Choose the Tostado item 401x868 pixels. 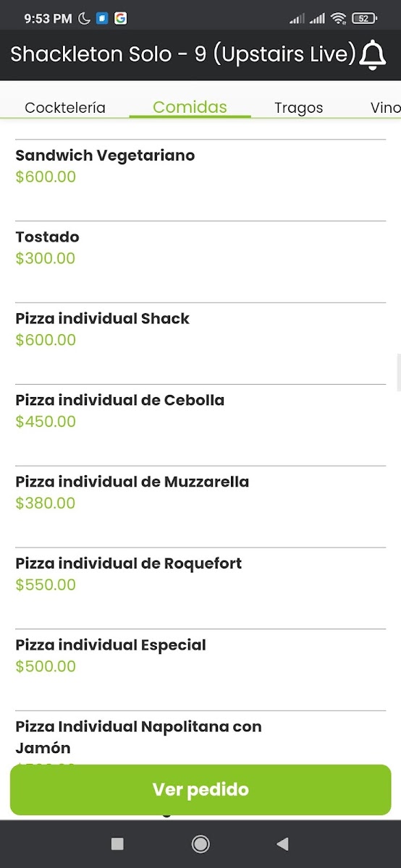pos(200,262)
